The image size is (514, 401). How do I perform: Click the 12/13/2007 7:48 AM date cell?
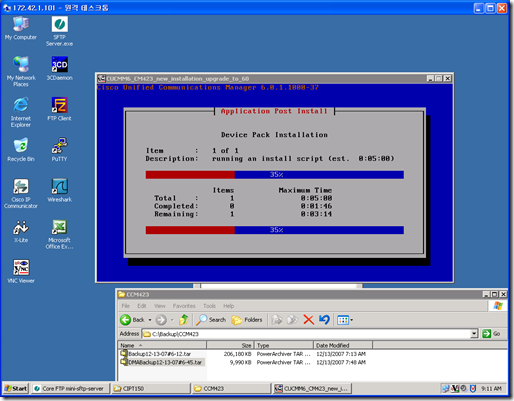(x=341, y=362)
